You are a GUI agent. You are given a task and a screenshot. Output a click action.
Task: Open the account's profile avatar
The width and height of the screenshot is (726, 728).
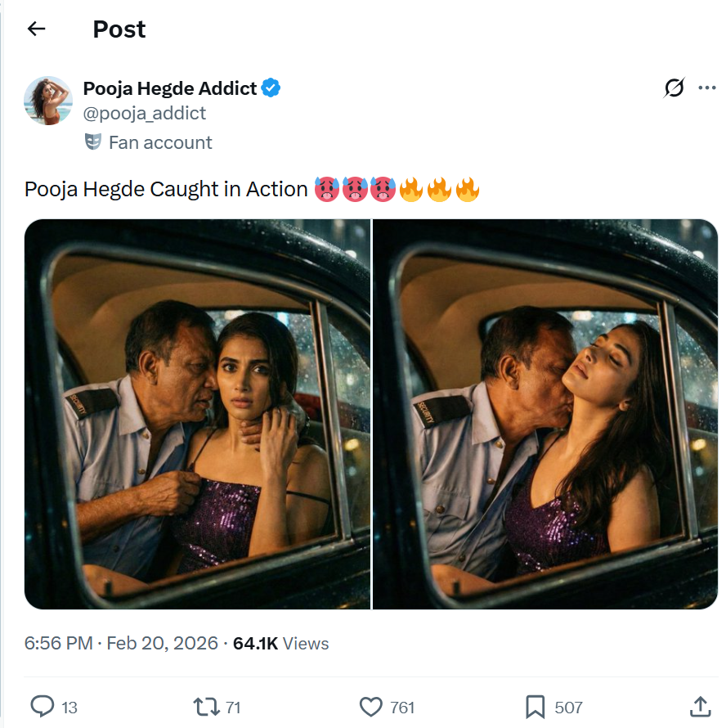point(48,101)
